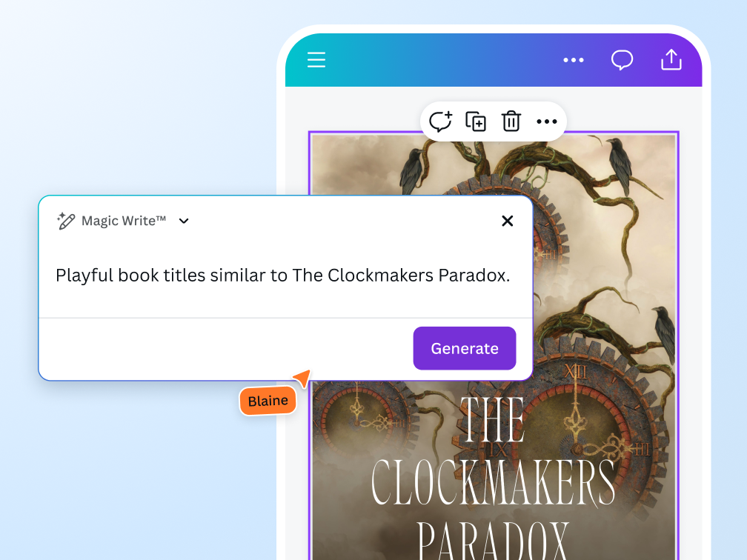Image resolution: width=747 pixels, height=560 pixels.
Task: Select the PARADOX text on the cover
Action: pos(493,541)
